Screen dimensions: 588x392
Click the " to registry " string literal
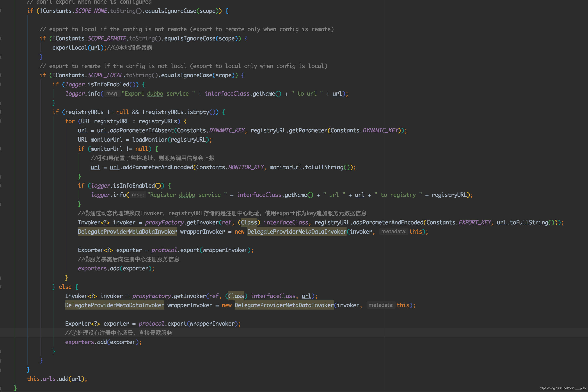(398, 195)
